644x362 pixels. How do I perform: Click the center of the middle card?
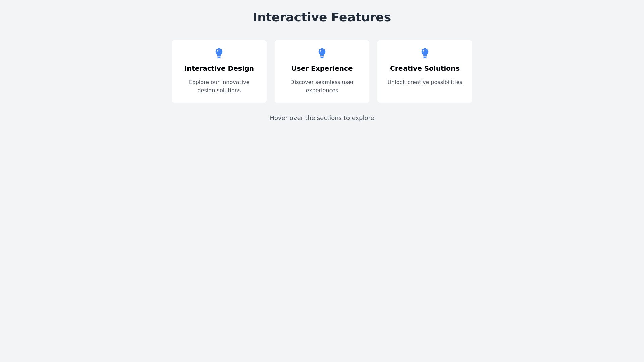(x=322, y=71)
